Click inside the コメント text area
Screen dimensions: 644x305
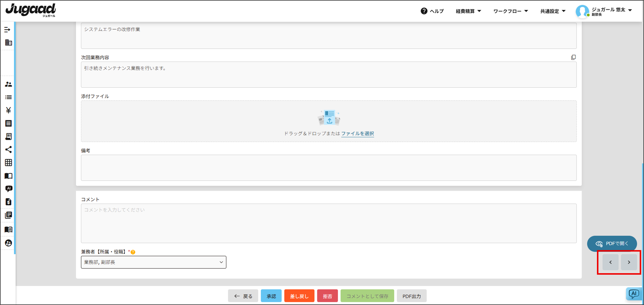[329, 223]
